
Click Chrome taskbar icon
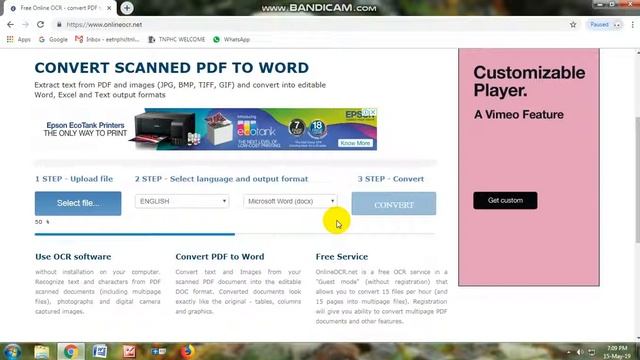pyautogui.click(x=71, y=351)
